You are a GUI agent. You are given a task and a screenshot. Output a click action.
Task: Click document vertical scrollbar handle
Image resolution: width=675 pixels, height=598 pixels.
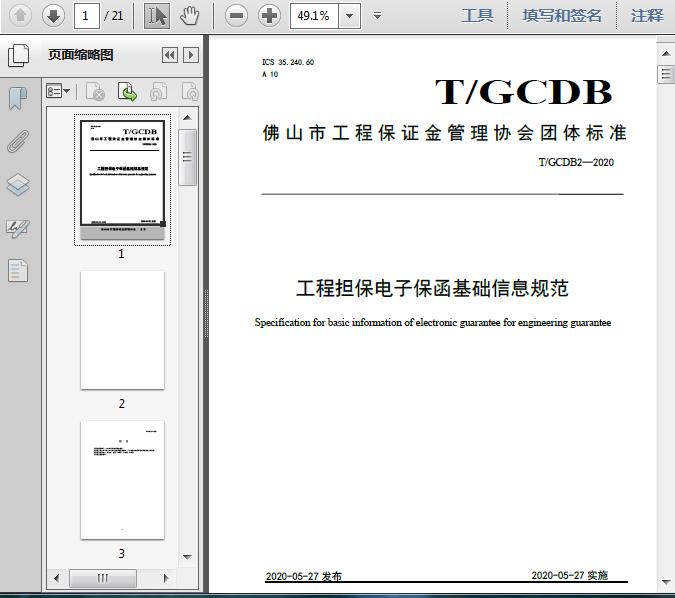point(666,74)
